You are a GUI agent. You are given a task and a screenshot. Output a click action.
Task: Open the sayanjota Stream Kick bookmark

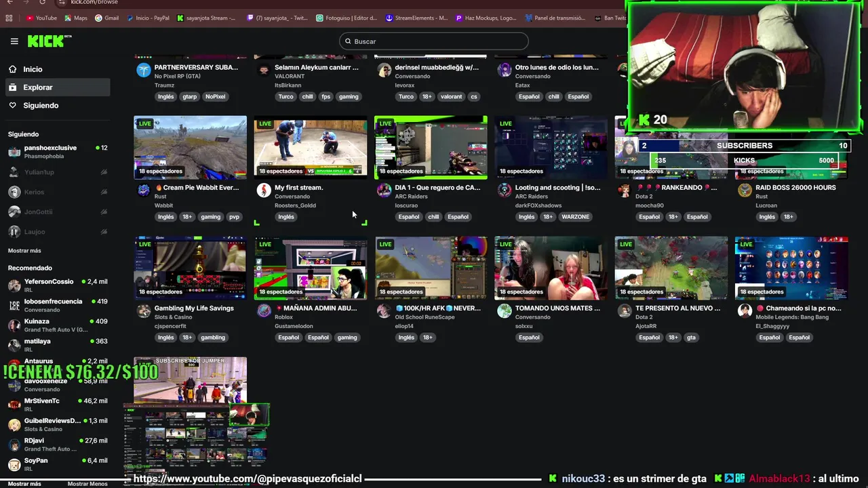point(206,18)
